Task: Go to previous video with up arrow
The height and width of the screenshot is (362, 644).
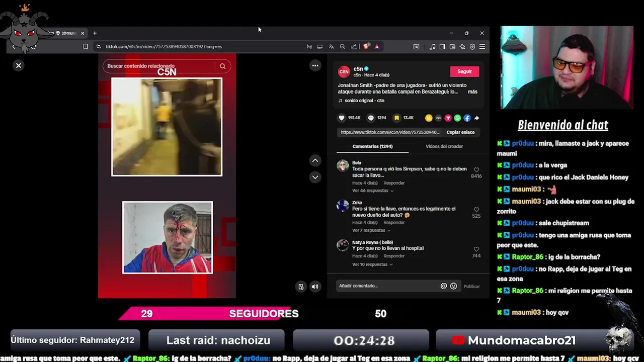Action: (315, 160)
